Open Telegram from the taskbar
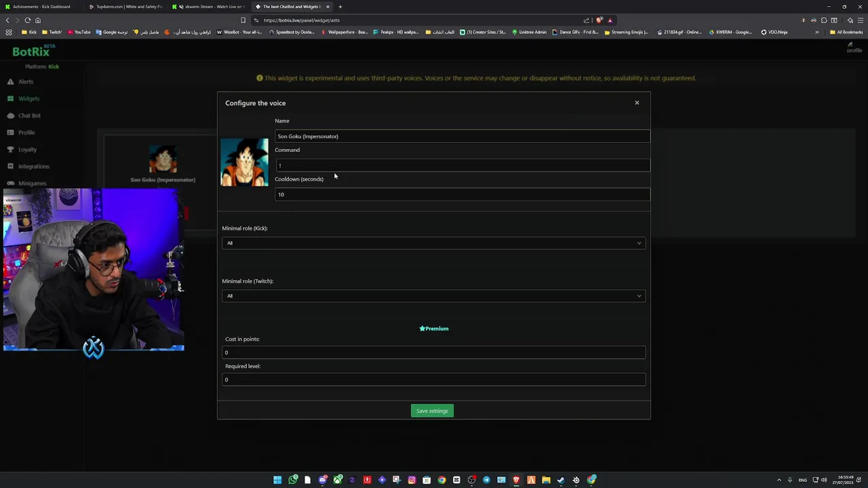The height and width of the screenshot is (488, 868). pyautogui.click(x=486, y=480)
